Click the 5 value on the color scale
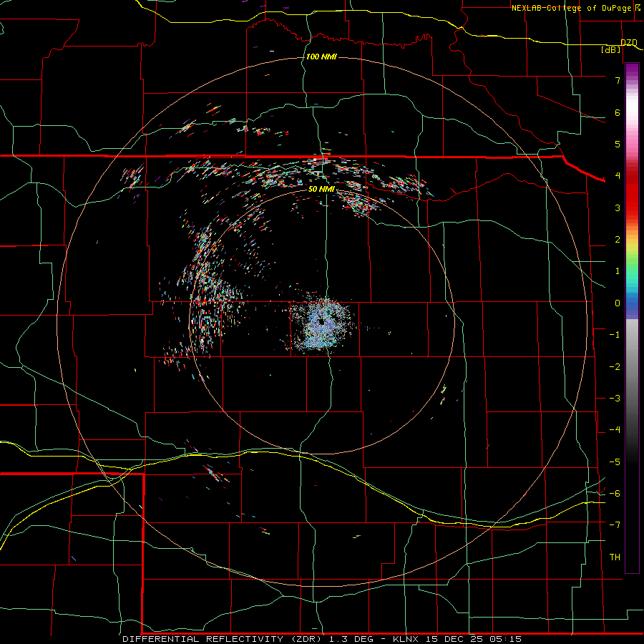Image resolution: width=644 pixels, height=644 pixels. tap(618, 144)
